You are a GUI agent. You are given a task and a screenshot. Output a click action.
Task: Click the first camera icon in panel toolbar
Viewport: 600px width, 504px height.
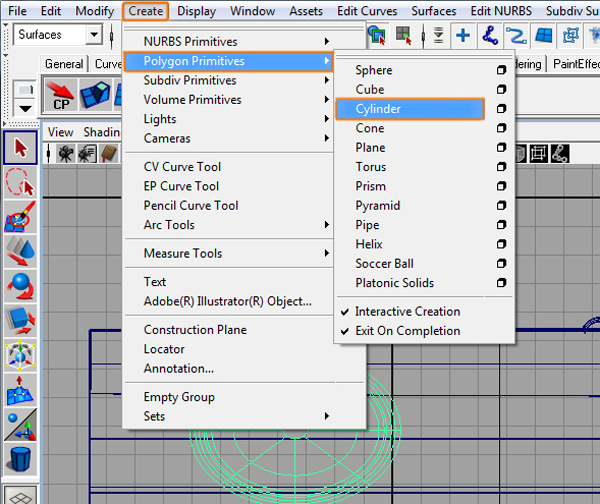[66, 154]
